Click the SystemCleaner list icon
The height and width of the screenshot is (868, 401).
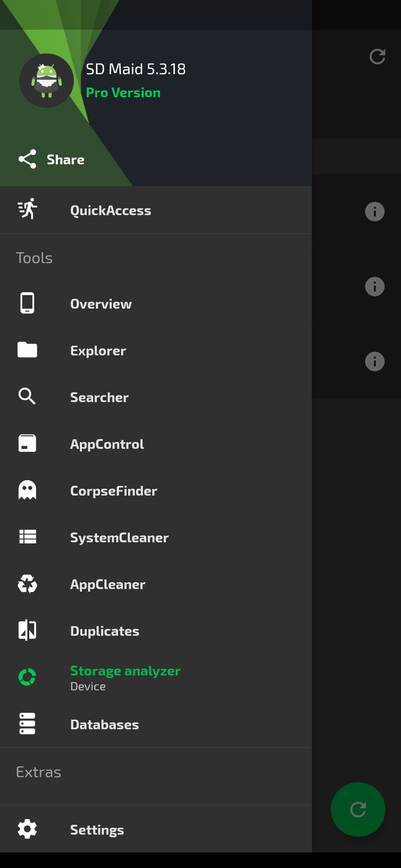tap(27, 537)
